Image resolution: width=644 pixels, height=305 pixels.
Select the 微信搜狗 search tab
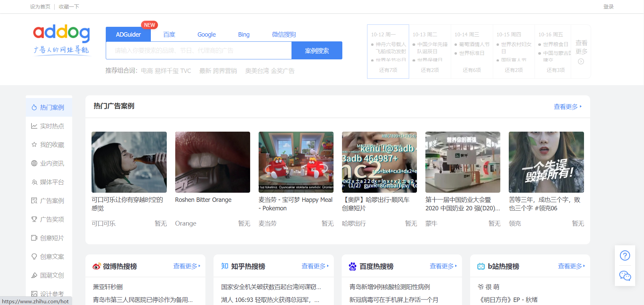click(x=284, y=35)
